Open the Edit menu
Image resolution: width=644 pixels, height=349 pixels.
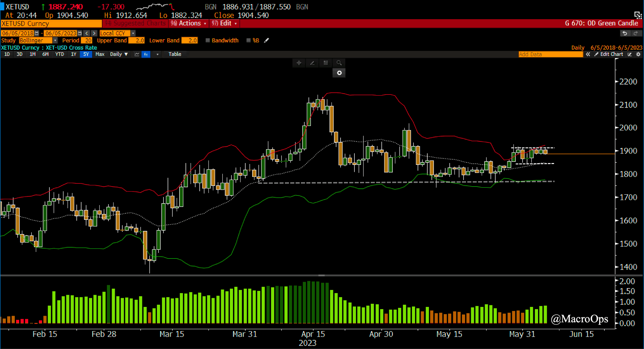tap(225, 23)
